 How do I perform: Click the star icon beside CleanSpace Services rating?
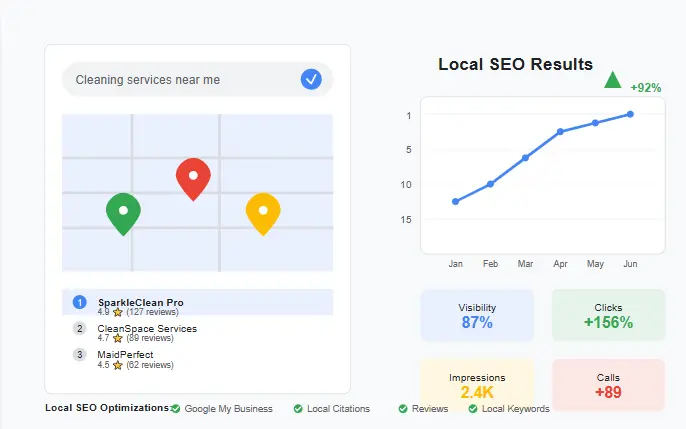pyautogui.click(x=118, y=339)
